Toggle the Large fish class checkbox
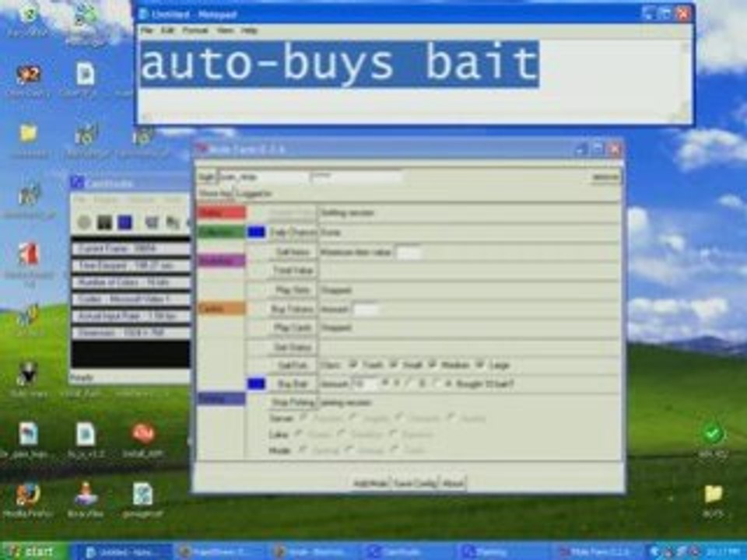The image size is (747, 560). point(480,365)
